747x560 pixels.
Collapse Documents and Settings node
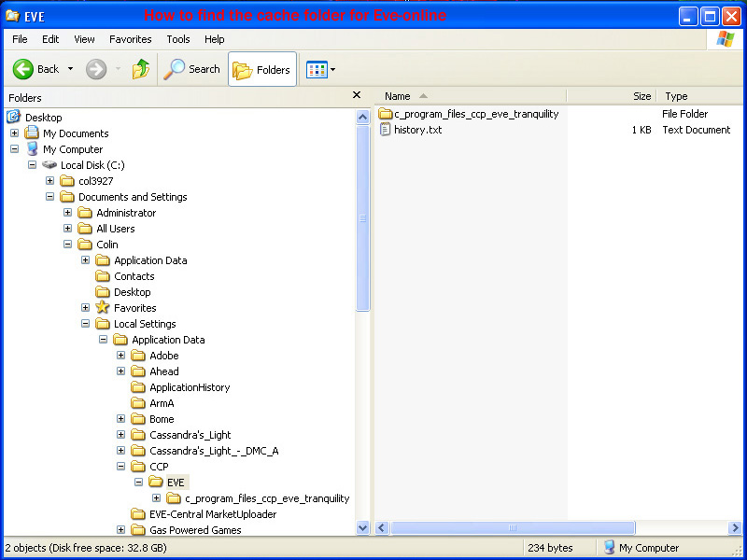tap(50, 197)
